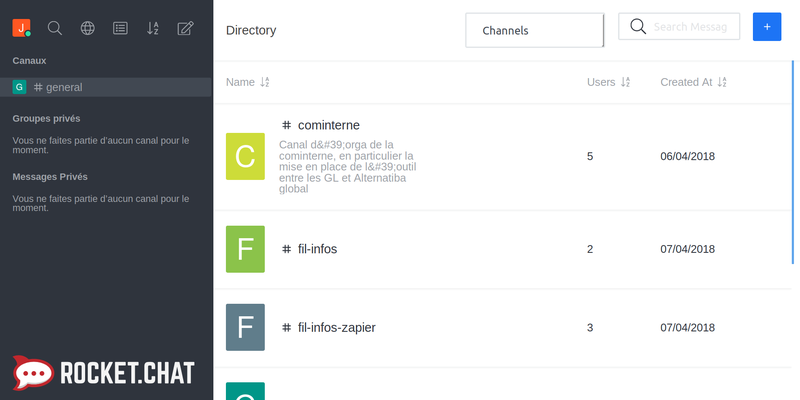Sort directory by Users column

tap(608, 82)
